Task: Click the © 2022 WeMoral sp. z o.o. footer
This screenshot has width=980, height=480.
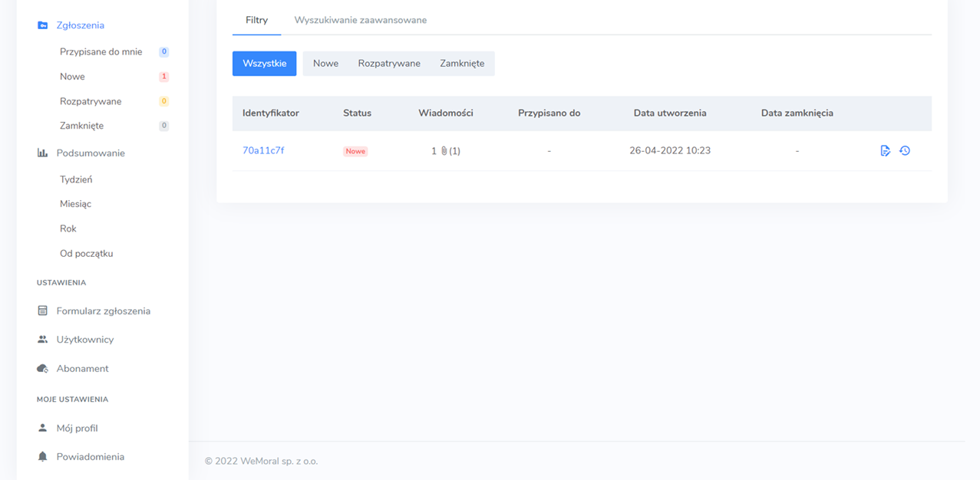Action: coord(261,462)
